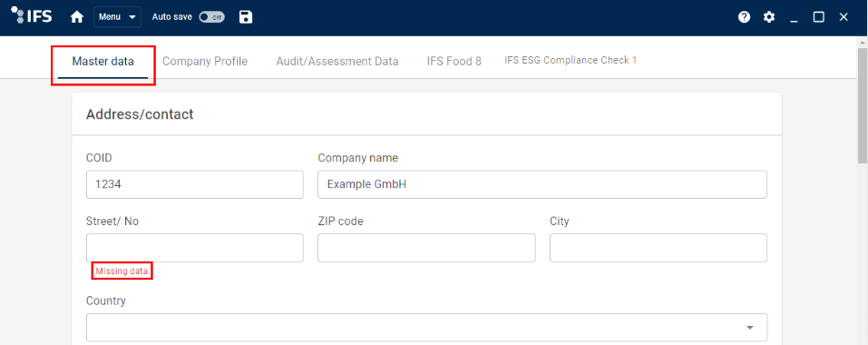
Task: Click into the ZIP code field
Action: click(x=426, y=248)
